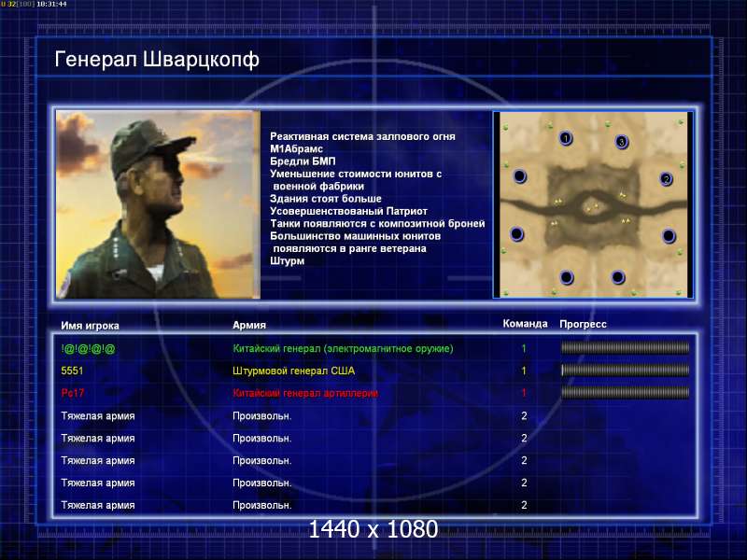Image resolution: width=747 pixels, height=560 pixels.
Task: Click the 'Прогресс' column header
Action: click(583, 324)
